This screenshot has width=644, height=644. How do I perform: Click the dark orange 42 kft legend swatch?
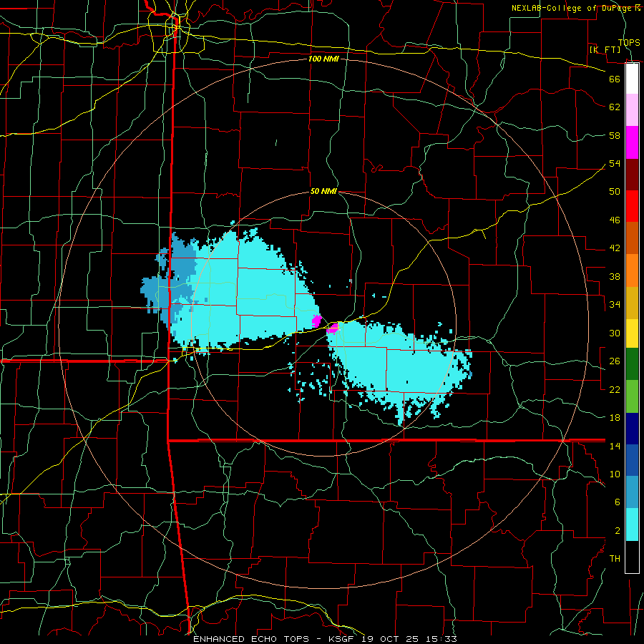coord(632,238)
